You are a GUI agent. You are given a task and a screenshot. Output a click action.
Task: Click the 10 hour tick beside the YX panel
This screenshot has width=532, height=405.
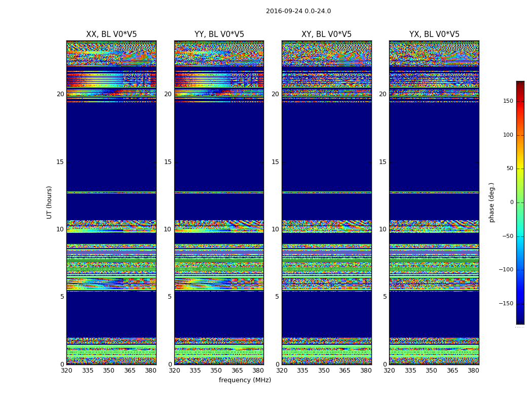click(383, 229)
